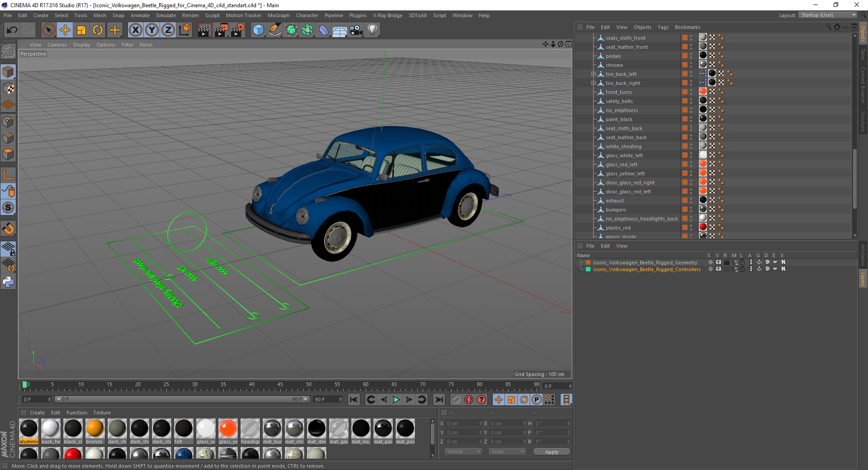Screen dimensions: 868x470
Task: Click the Apply button
Action: (x=552, y=451)
